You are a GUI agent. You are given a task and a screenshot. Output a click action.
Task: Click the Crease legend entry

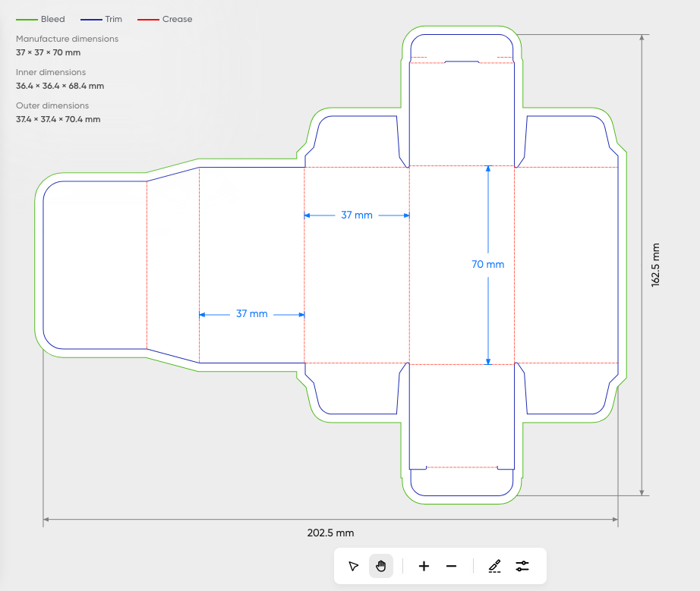pyautogui.click(x=165, y=19)
